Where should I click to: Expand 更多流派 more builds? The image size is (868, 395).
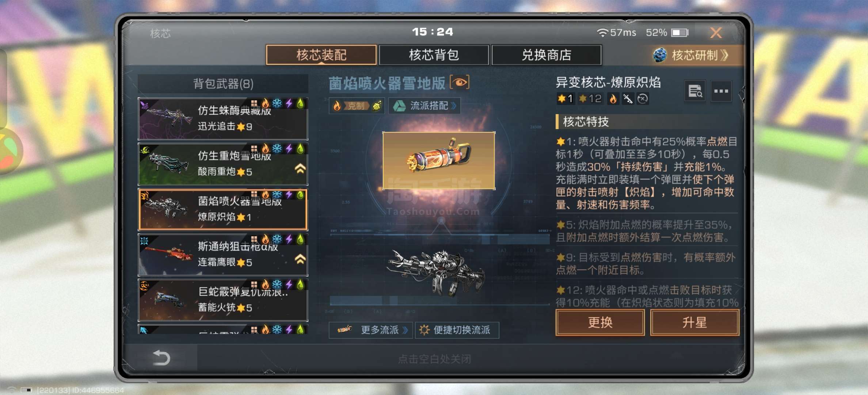[371, 330]
